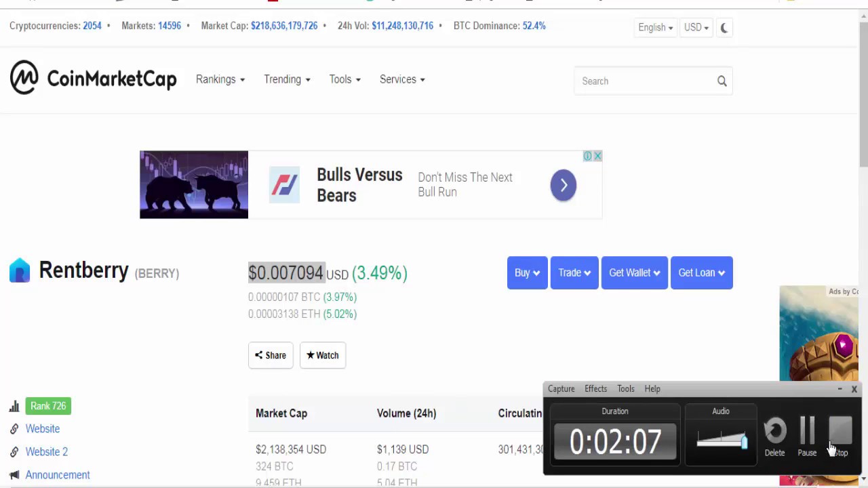Click the Rank 726 badge
The image size is (868, 488).
tap(48, 406)
